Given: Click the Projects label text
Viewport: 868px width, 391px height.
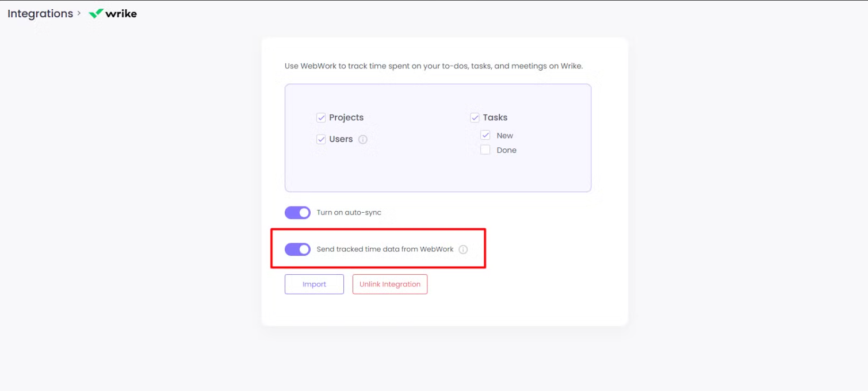Looking at the screenshot, I should pos(346,118).
